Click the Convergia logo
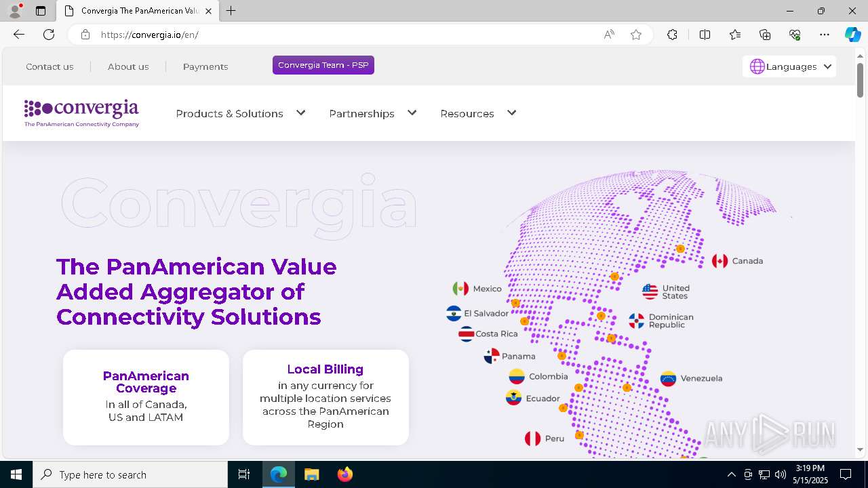 [81, 113]
